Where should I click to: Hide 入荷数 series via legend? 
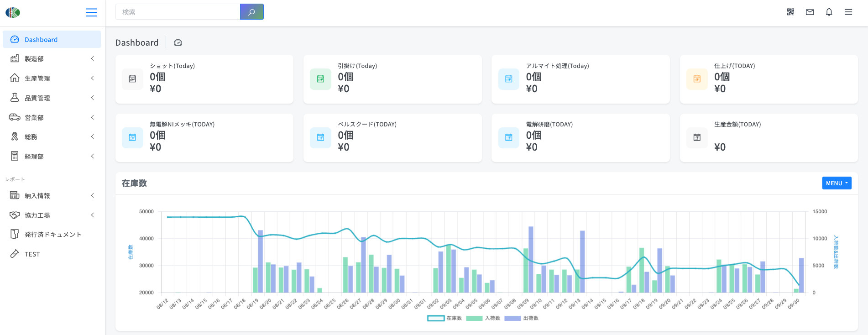pos(474,318)
